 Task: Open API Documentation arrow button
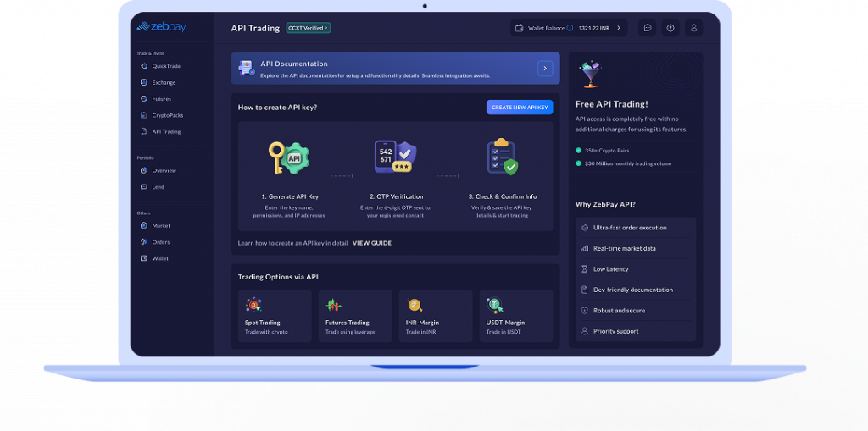coord(544,69)
